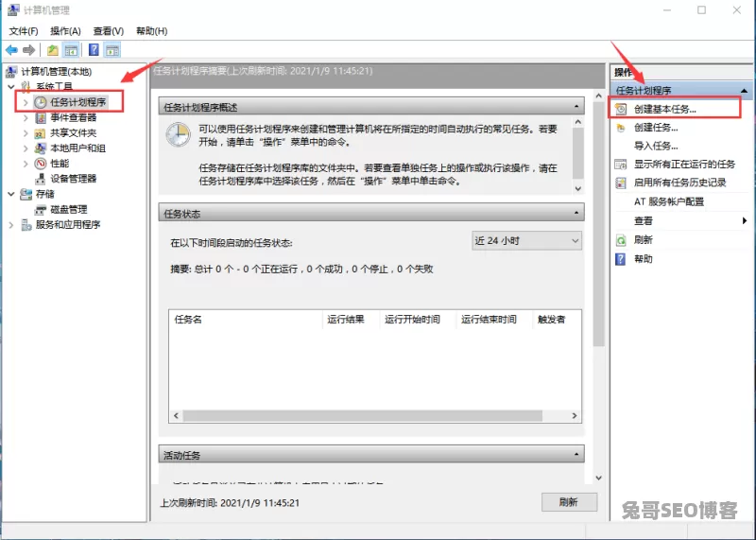Collapse the 任务状态 section
The height and width of the screenshot is (540, 756).
click(576, 214)
